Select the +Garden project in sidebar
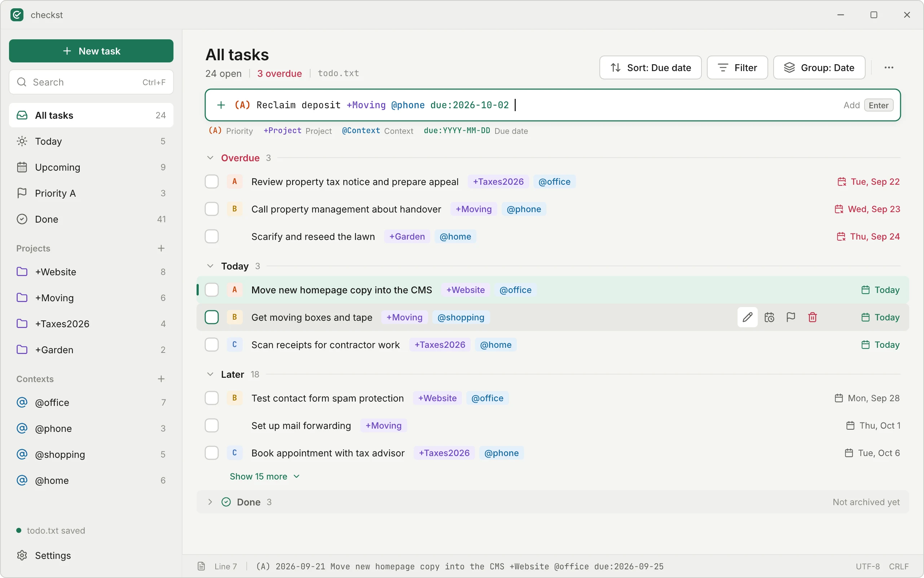This screenshot has width=924, height=578. 91,350
